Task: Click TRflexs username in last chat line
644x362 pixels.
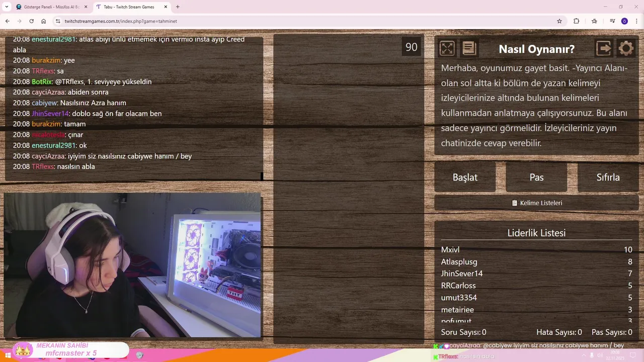Action: (x=42, y=166)
